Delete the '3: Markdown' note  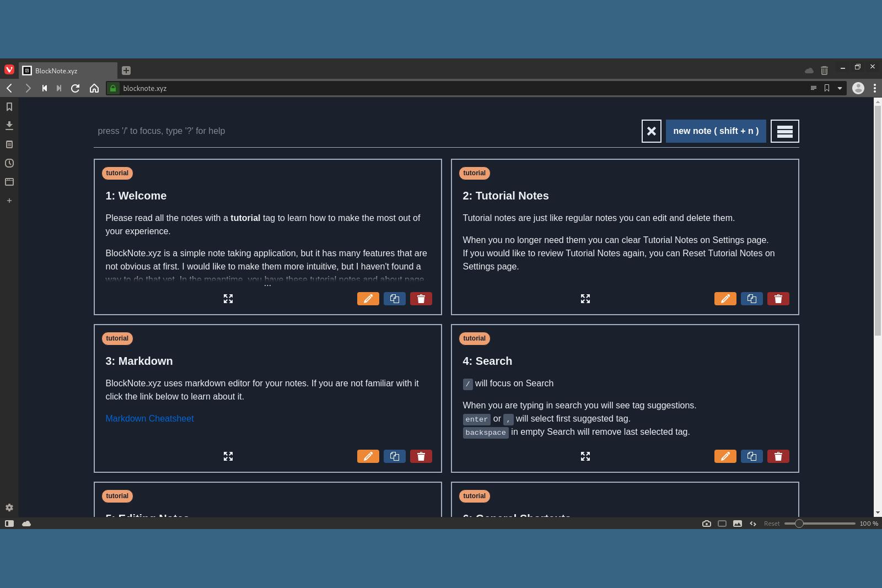point(421,456)
